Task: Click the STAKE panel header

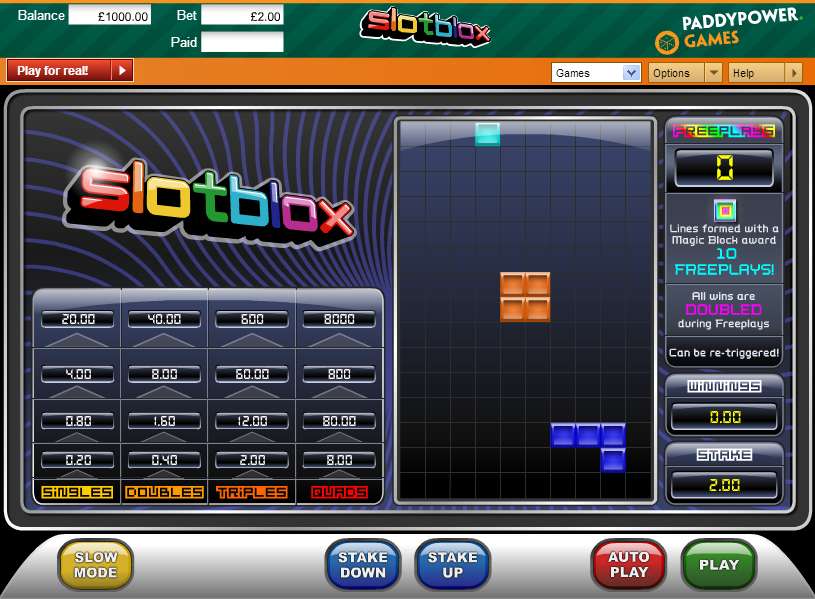Action: [x=725, y=455]
